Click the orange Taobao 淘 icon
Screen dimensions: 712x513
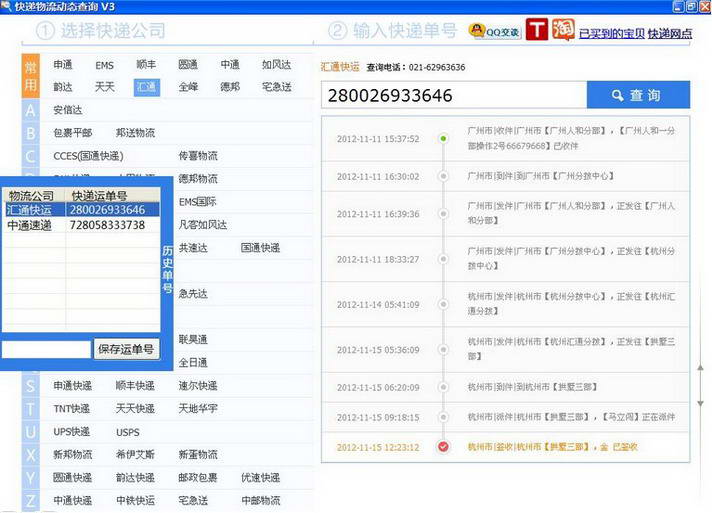(x=563, y=30)
